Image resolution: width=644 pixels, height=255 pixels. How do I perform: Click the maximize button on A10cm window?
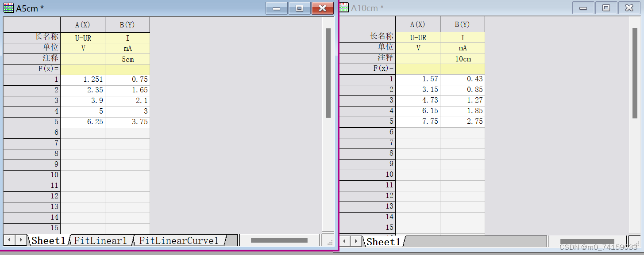pyautogui.click(x=606, y=7)
